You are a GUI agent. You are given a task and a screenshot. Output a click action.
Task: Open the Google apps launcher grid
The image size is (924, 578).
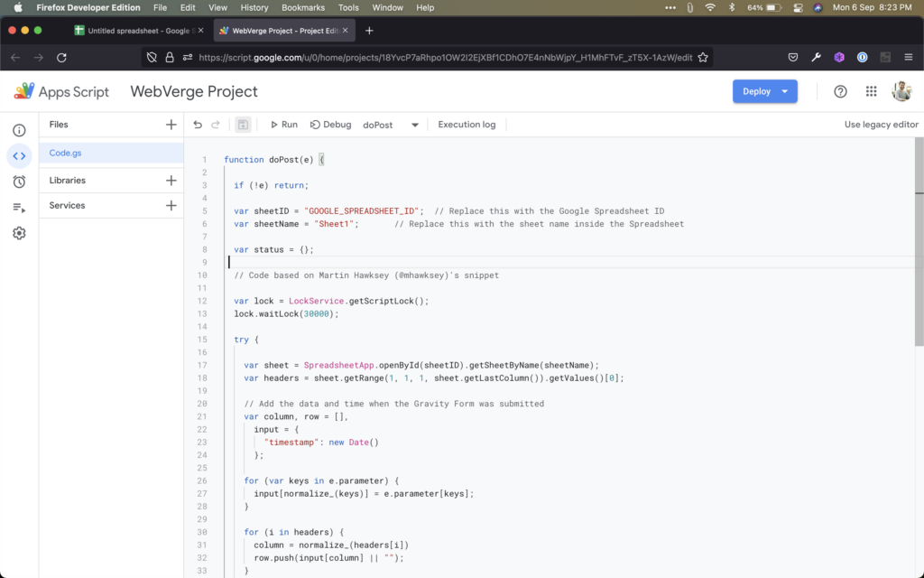871,91
